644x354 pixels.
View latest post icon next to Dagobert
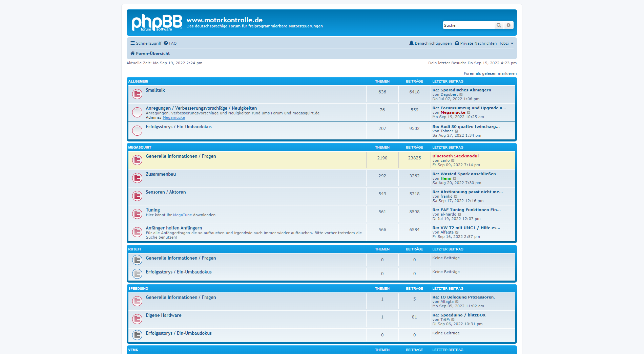click(x=461, y=95)
